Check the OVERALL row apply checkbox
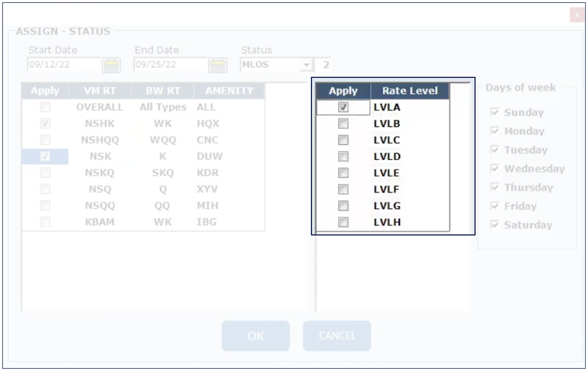 (45, 107)
